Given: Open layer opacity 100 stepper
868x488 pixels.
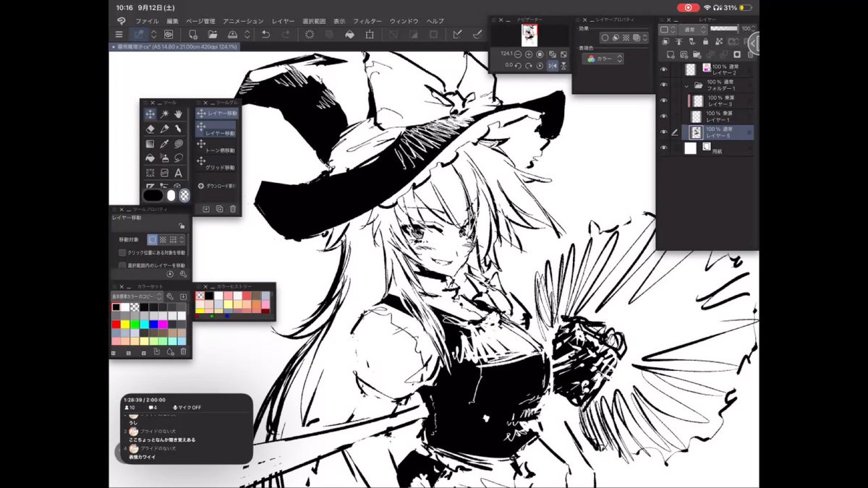Looking at the screenshot, I should tap(754, 29).
